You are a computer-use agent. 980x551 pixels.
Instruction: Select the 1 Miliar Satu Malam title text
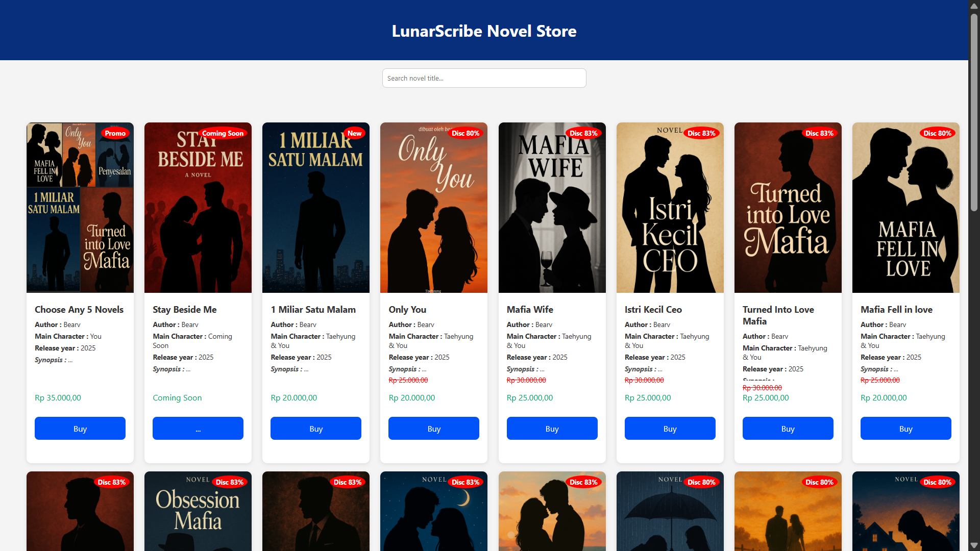(313, 310)
